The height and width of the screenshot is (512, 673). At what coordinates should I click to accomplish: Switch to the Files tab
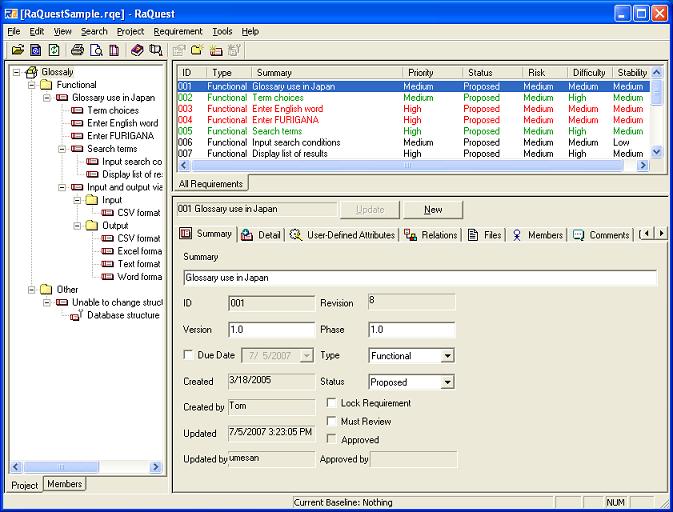tap(485, 235)
